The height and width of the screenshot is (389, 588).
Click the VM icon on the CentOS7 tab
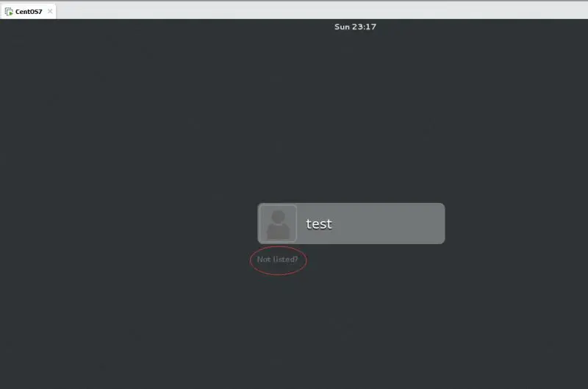coord(9,12)
